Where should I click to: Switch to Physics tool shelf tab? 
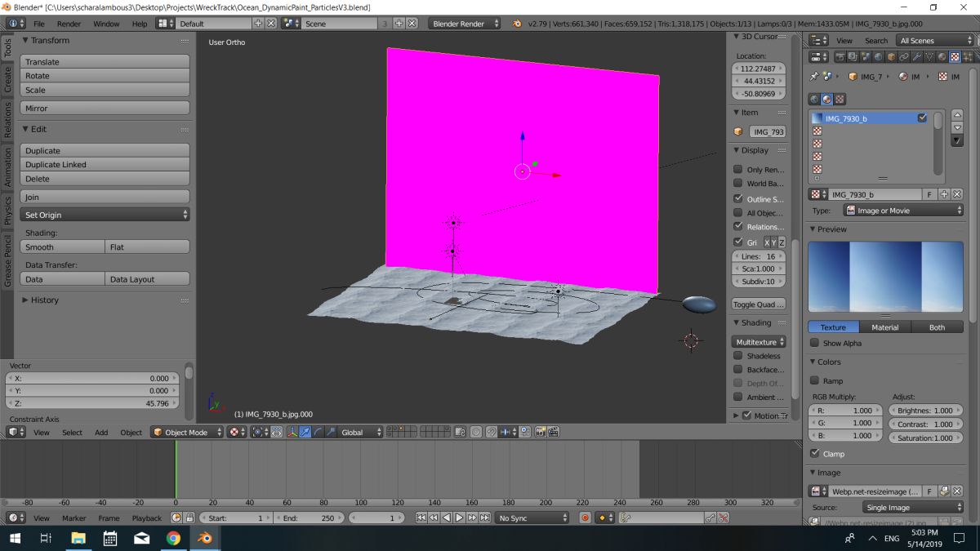7,209
